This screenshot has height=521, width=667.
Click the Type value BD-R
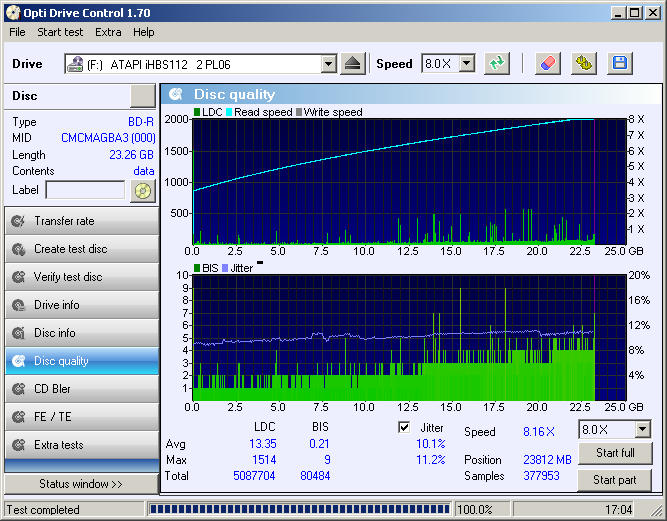pyautogui.click(x=141, y=122)
